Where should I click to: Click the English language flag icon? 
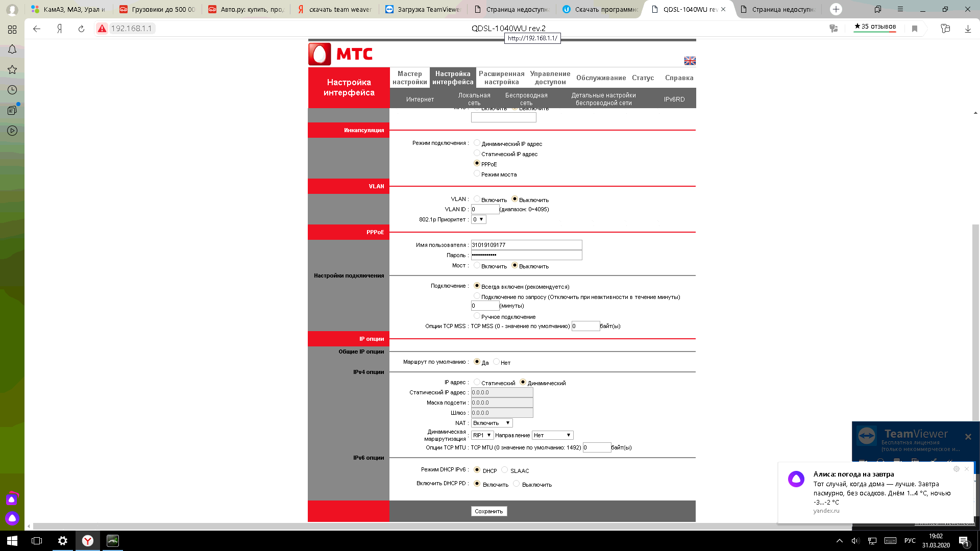click(x=690, y=61)
